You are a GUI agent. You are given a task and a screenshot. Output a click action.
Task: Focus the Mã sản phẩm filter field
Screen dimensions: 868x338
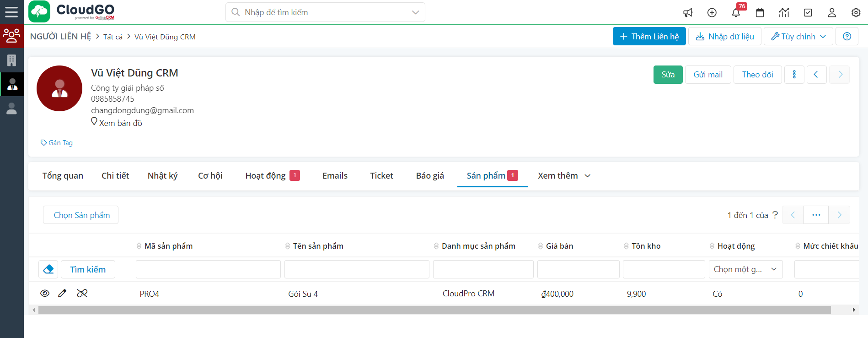coord(208,269)
